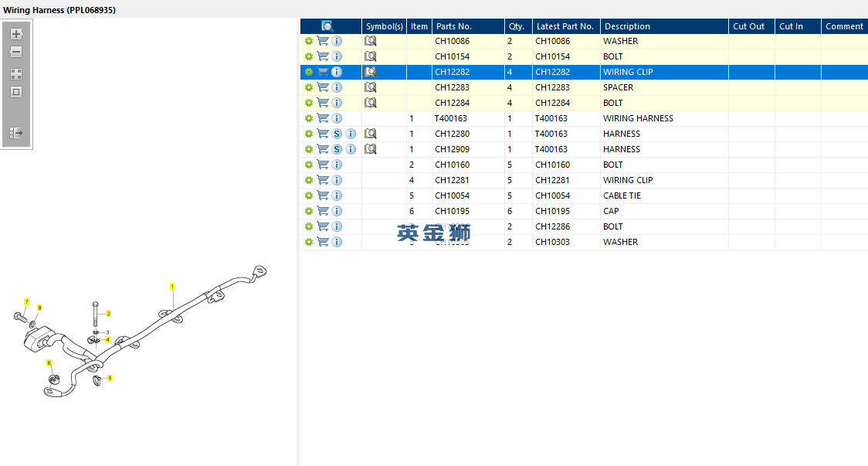Image resolution: width=868 pixels, height=466 pixels.
Task: Click the supersession S icon for CH12280
Action: click(337, 134)
